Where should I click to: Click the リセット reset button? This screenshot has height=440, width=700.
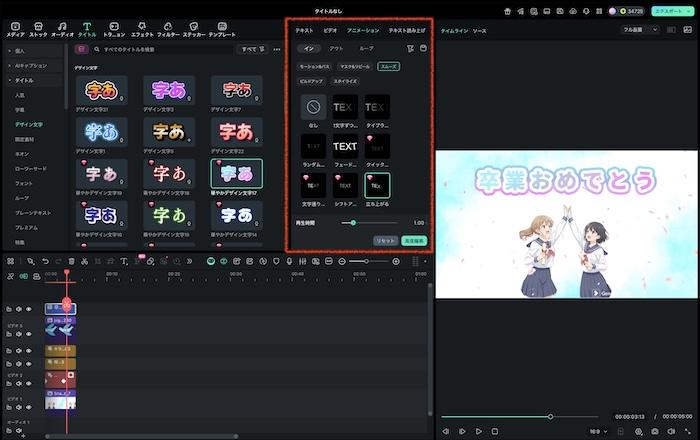point(385,241)
